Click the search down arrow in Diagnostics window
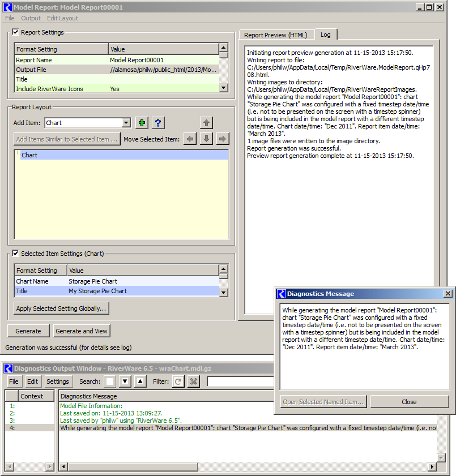This screenshot has width=456, height=476. pos(125,381)
